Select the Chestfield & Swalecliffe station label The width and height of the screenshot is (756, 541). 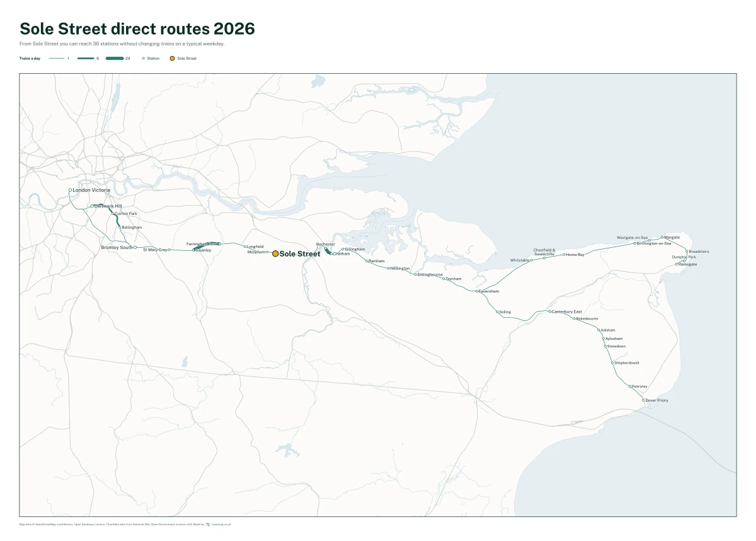click(x=544, y=252)
